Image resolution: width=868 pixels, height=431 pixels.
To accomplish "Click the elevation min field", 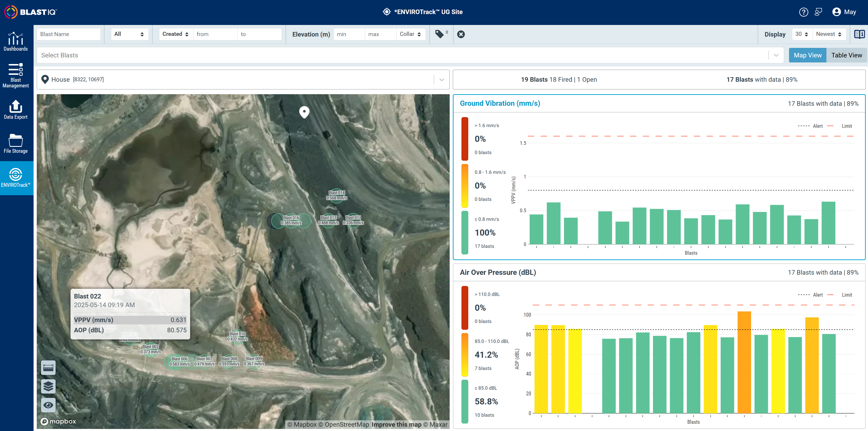I will pyautogui.click(x=349, y=34).
